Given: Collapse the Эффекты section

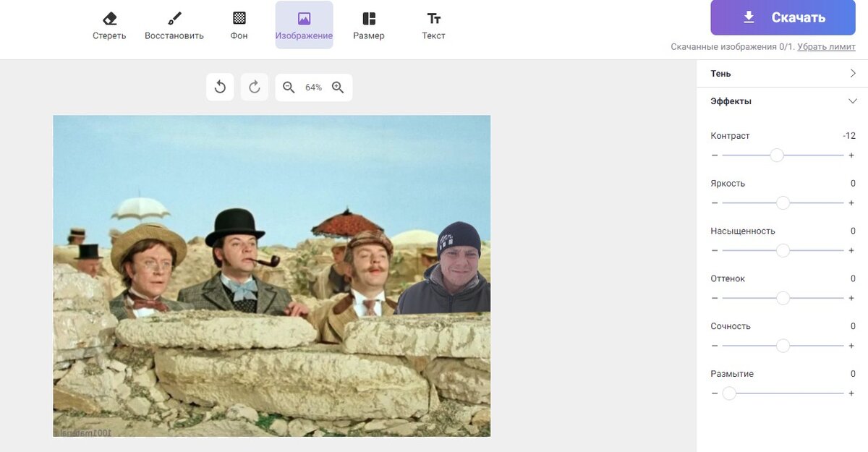Looking at the screenshot, I should click(x=783, y=101).
